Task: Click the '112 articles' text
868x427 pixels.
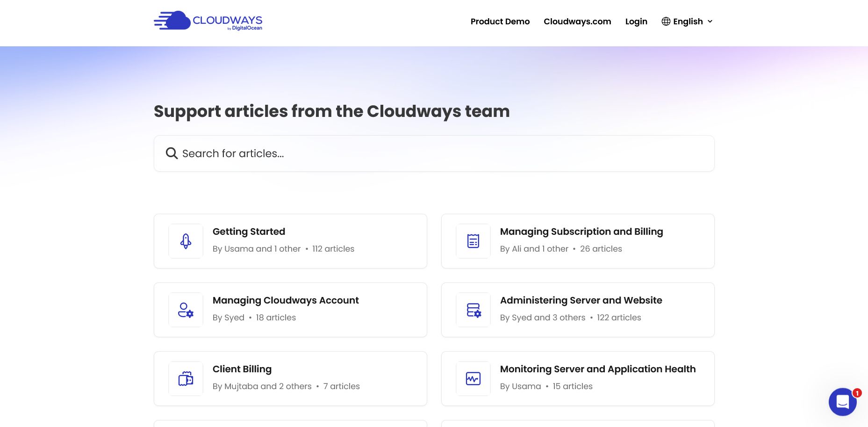Action: (x=333, y=249)
